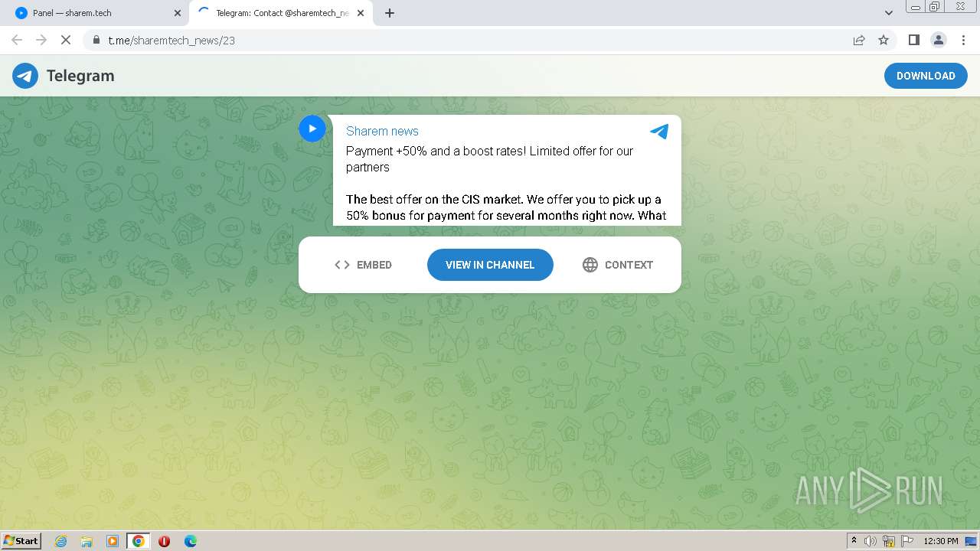The width and height of the screenshot is (980, 551).
Task: Open the Action Center flag icon
Action: tap(906, 541)
